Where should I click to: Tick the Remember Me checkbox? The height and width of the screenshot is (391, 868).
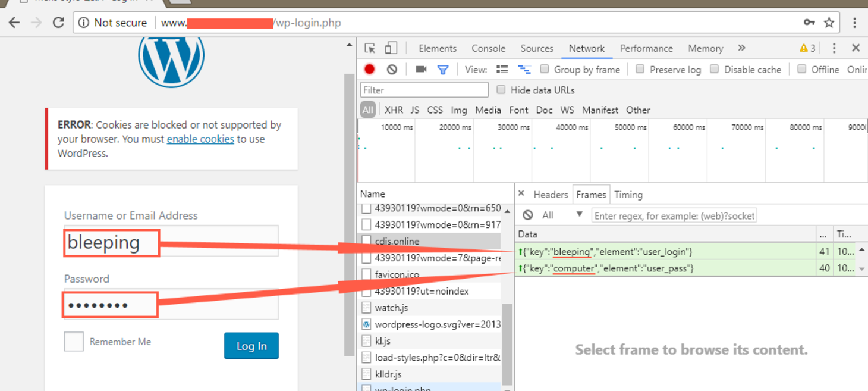click(x=74, y=342)
